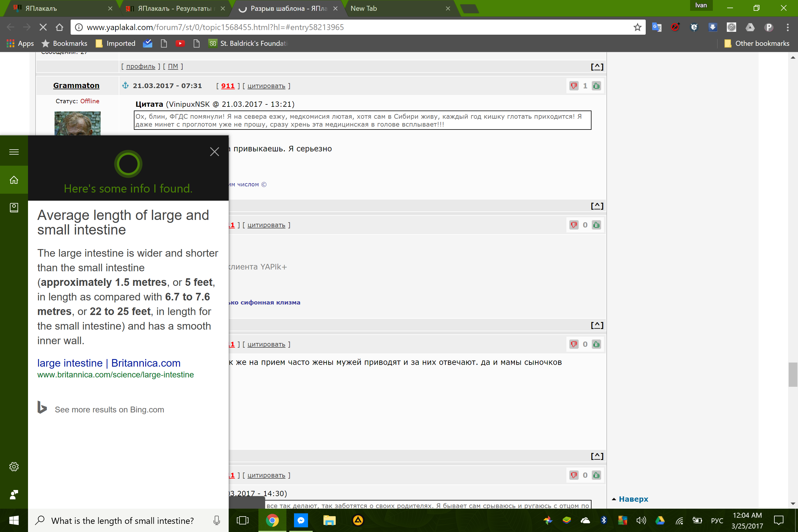
Task: Go to Cortana Home
Action: click(14, 179)
